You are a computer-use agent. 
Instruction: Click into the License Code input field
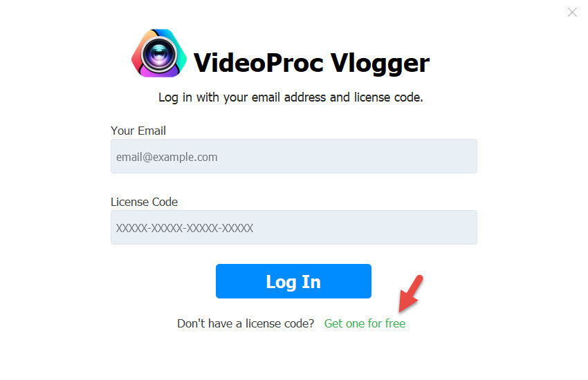293,227
